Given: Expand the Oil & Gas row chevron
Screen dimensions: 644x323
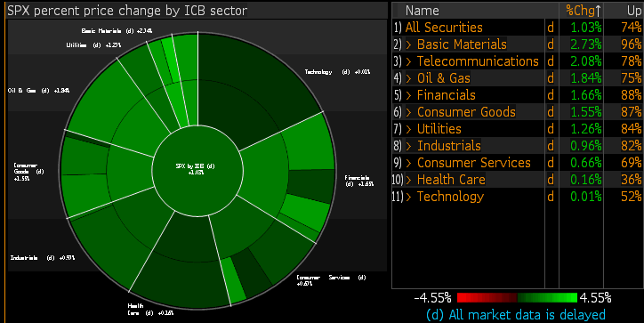Looking at the screenshot, I should pyautogui.click(x=408, y=78).
